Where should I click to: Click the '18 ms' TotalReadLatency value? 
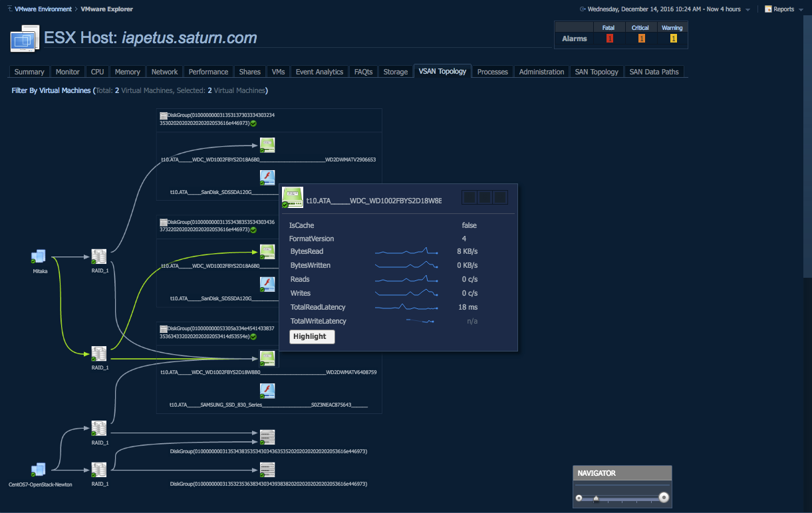tap(468, 307)
